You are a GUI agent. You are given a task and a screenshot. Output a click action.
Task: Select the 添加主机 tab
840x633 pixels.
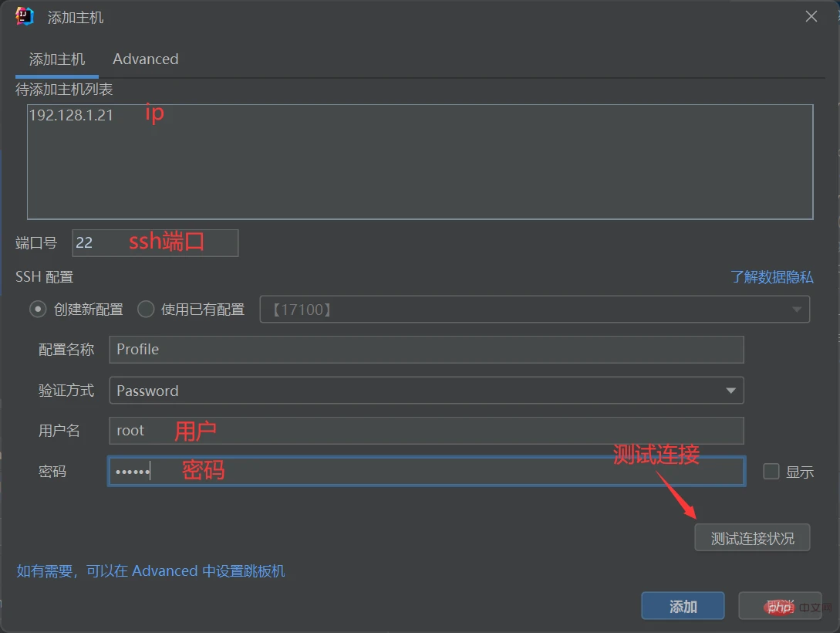(56, 59)
